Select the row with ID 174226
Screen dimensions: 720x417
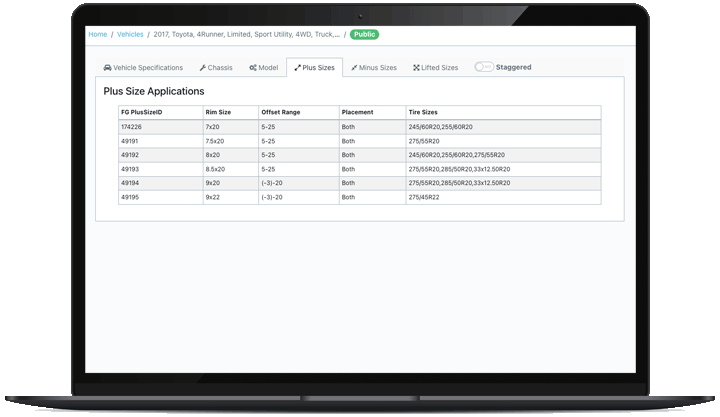(x=131, y=127)
